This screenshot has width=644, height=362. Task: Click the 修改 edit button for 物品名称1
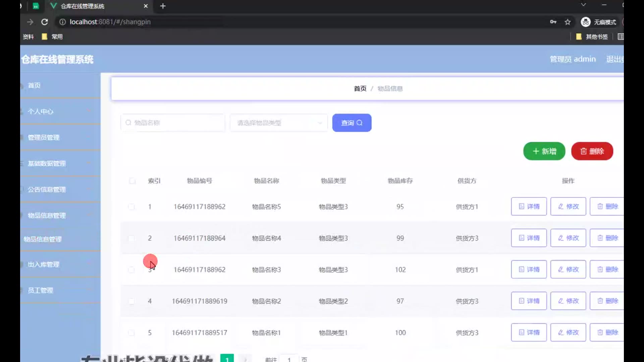(x=568, y=333)
